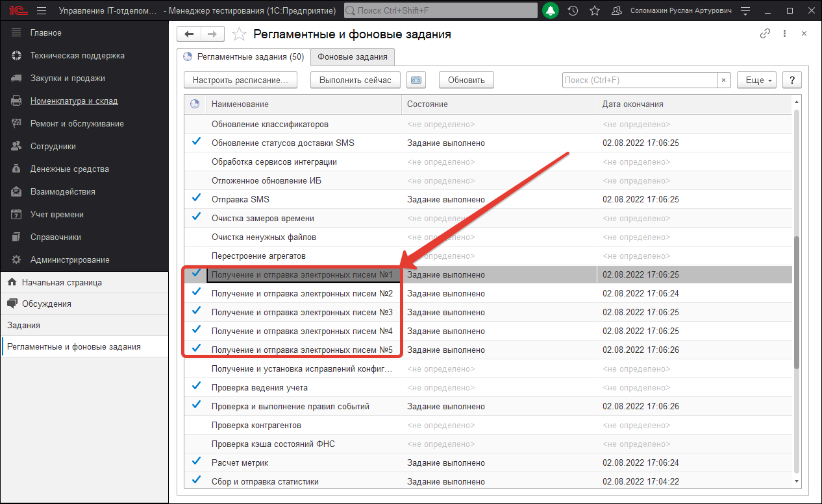Click the Поиск (Ctrl+F) list search field
This screenshot has height=504, width=822.
tap(640, 80)
